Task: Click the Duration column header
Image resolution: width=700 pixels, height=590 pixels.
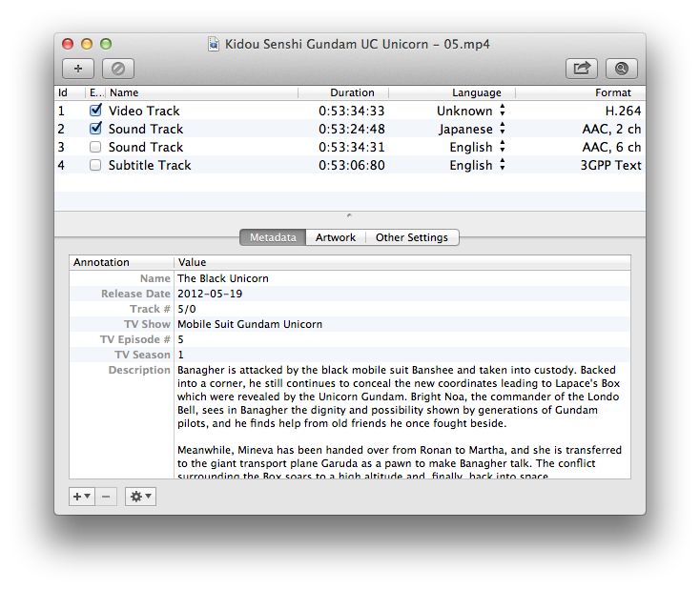Action: point(343,92)
